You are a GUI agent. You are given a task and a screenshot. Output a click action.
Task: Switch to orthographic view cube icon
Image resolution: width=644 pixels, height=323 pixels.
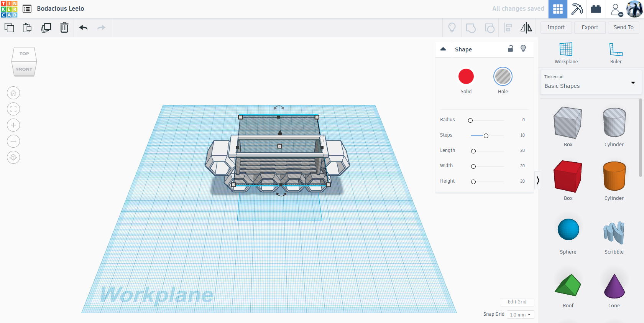pyautogui.click(x=13, y=157)
